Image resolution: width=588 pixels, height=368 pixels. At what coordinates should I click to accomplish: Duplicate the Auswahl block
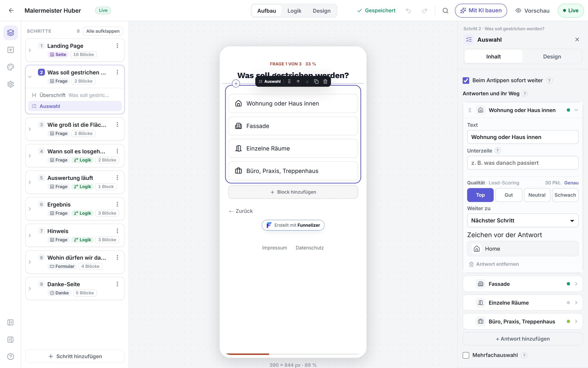click(x=316, y=82)
